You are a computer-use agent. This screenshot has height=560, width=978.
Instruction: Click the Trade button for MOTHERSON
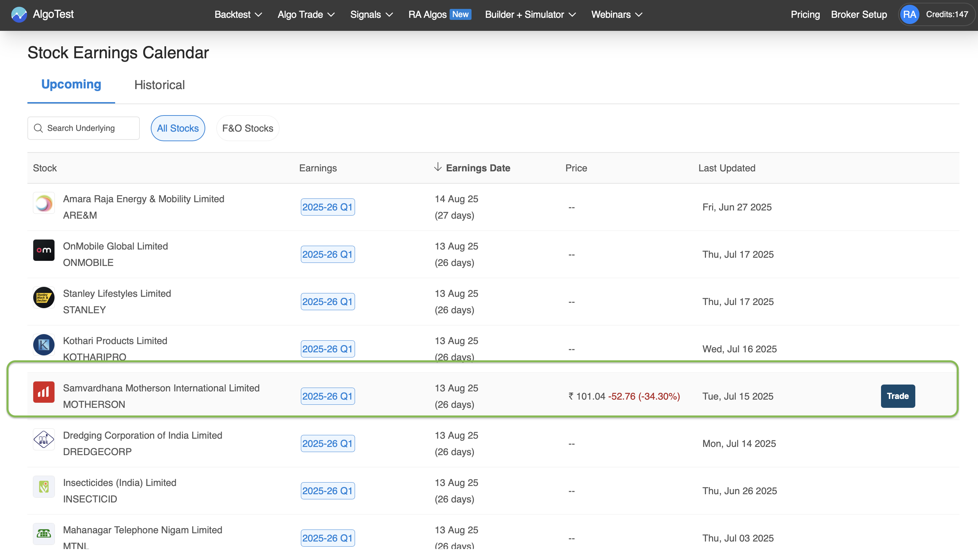pos(897,396)
